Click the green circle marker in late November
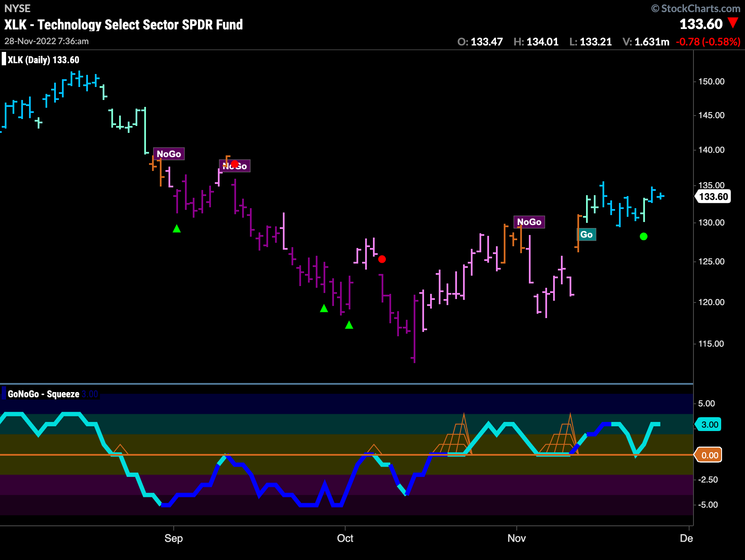This screenshot has height=560, width=745. (644, 236)
